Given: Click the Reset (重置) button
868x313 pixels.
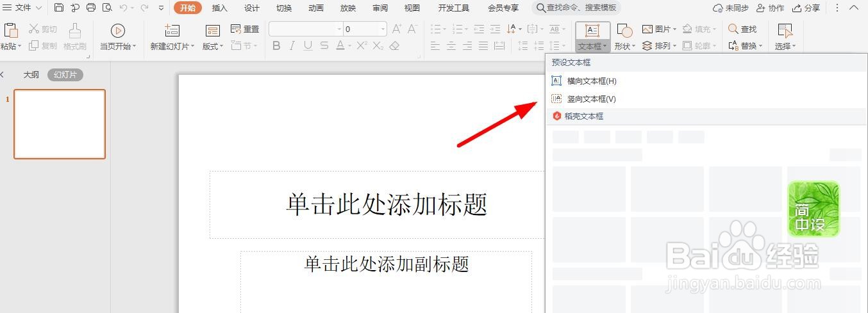Looking at the screenshot, I should (244, 29).
